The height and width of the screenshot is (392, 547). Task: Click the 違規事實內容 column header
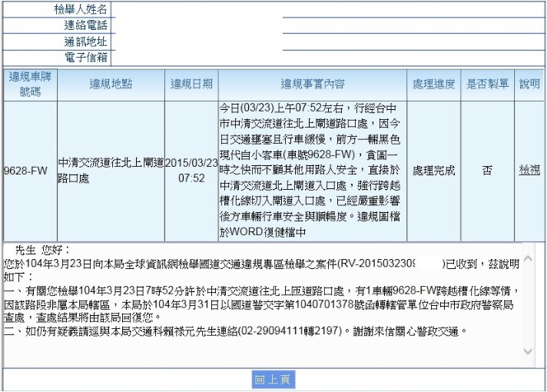coord(313,85)
